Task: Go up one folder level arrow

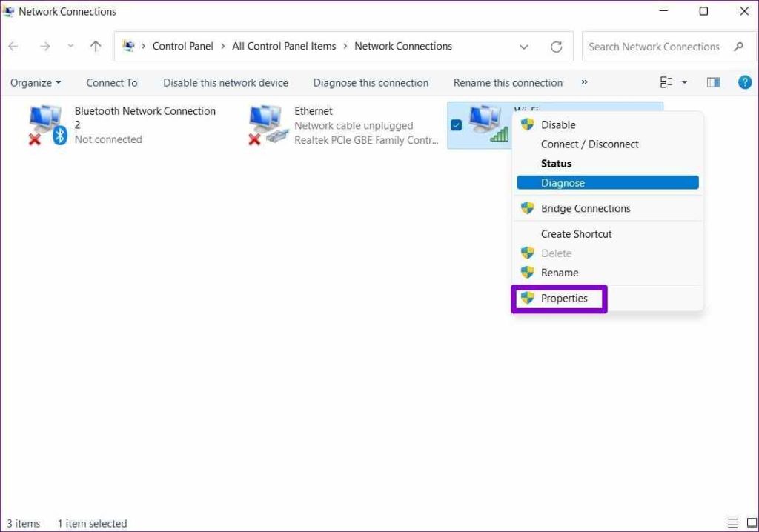Action: point(96,47)
